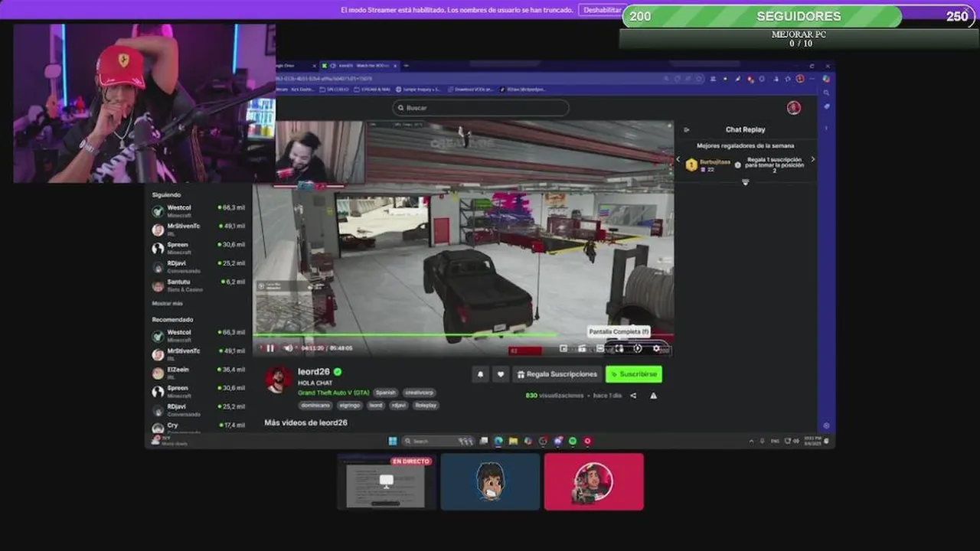Click the Windows taskbar Search box
This screenshot has width=980, height=551.
click(438, 441)
